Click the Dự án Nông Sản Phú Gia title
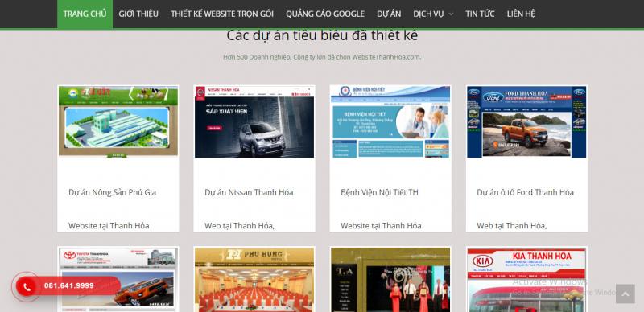Viewport: 644px width, 312px height. point(112,192)
